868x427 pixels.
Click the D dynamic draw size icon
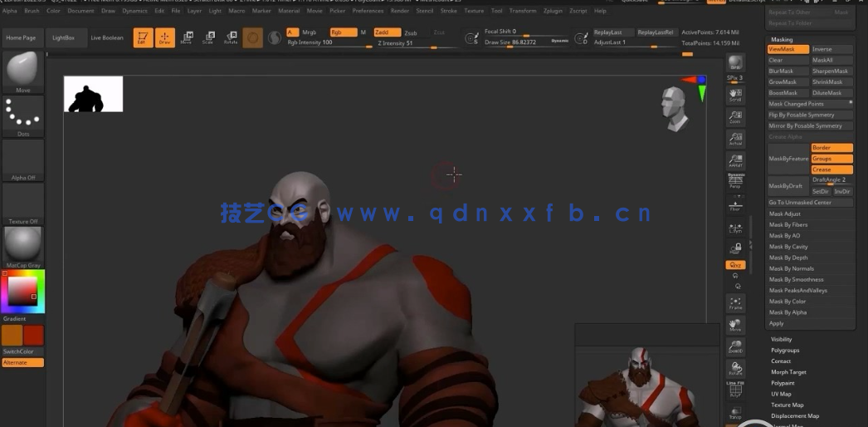[581, 38]
